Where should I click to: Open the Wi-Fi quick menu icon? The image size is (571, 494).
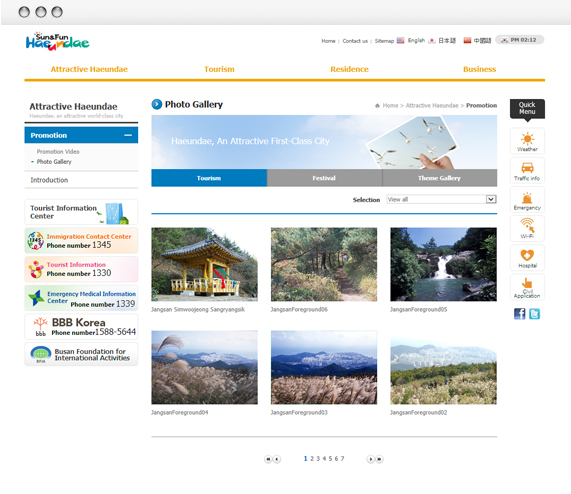(x=527, y=228)
